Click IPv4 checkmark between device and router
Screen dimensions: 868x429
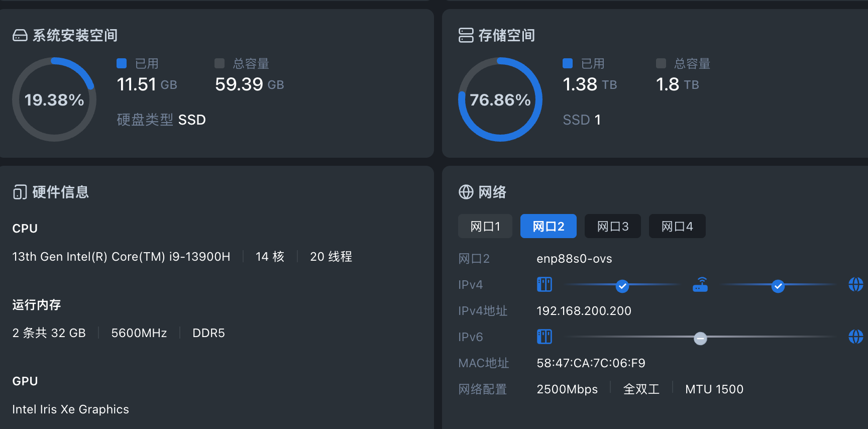[622, 286]
